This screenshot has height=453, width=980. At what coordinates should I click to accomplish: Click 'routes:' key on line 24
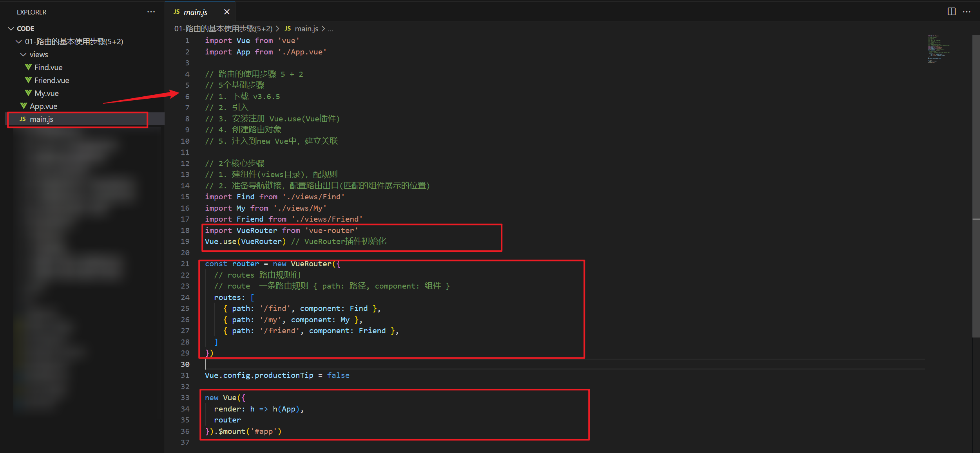coord(230,297)
